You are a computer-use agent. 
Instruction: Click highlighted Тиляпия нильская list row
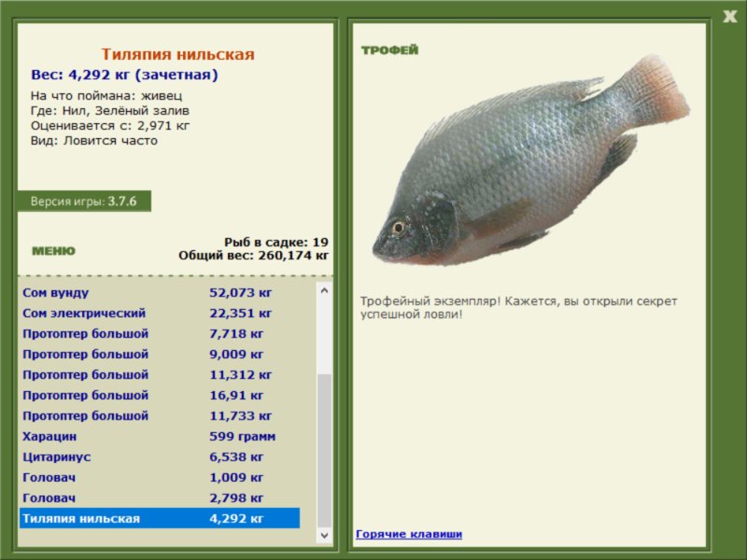tap(160, 518)
